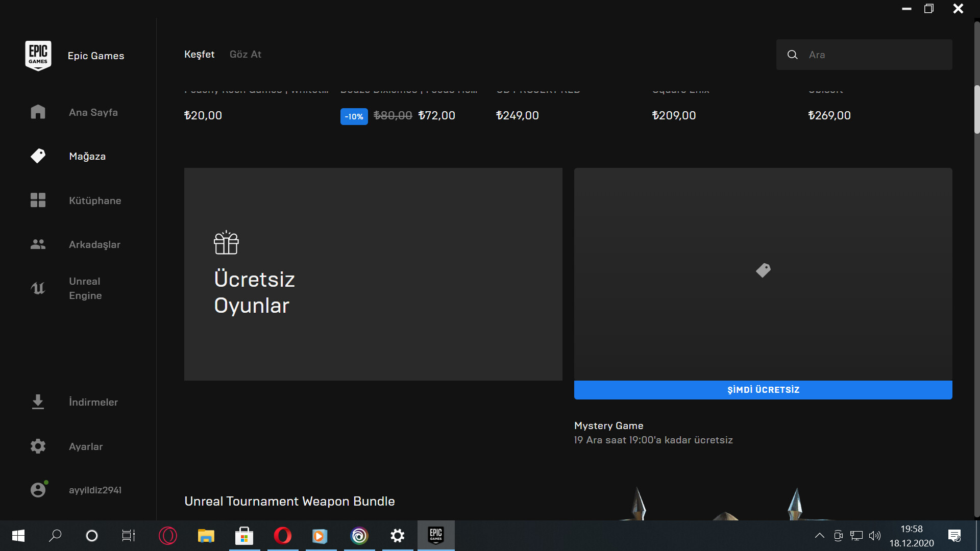Open the Unreal Engine sidebar label
This screenshot has height=551, width=980.
coord(85,288)
